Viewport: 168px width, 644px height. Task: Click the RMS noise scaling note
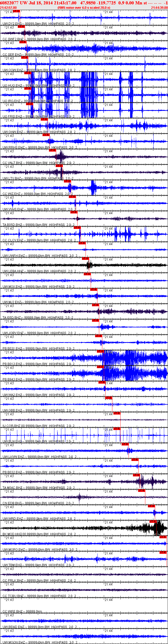point(84,8)
